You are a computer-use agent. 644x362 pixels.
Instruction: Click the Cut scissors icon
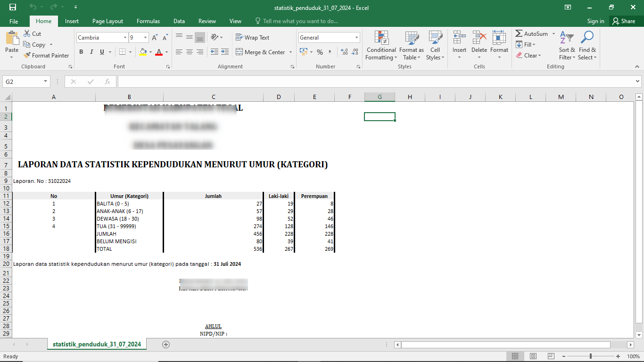pyautogui.click(x=27, y=33)
